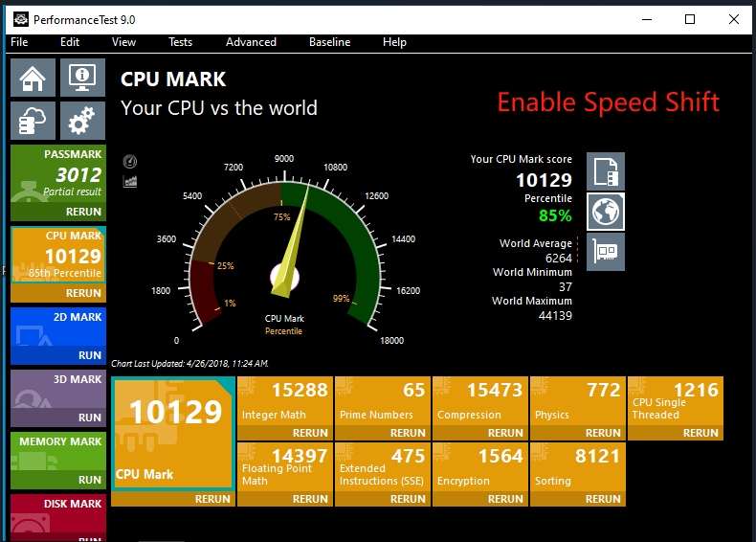Open the Help menu
The width and height of the screenshot is (756, 542).
(394, 42)
